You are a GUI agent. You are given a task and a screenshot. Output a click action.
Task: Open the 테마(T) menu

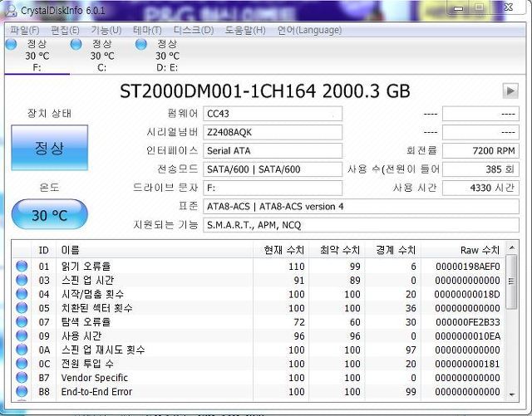click(x=147, y=31)
